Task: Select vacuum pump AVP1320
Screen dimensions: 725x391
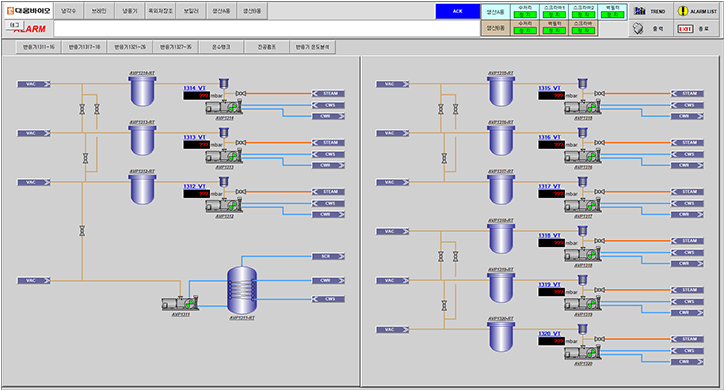Action: (x=582, y=353)
